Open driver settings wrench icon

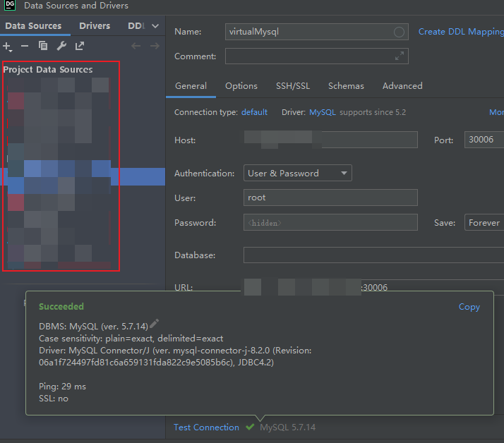[61, 46]
